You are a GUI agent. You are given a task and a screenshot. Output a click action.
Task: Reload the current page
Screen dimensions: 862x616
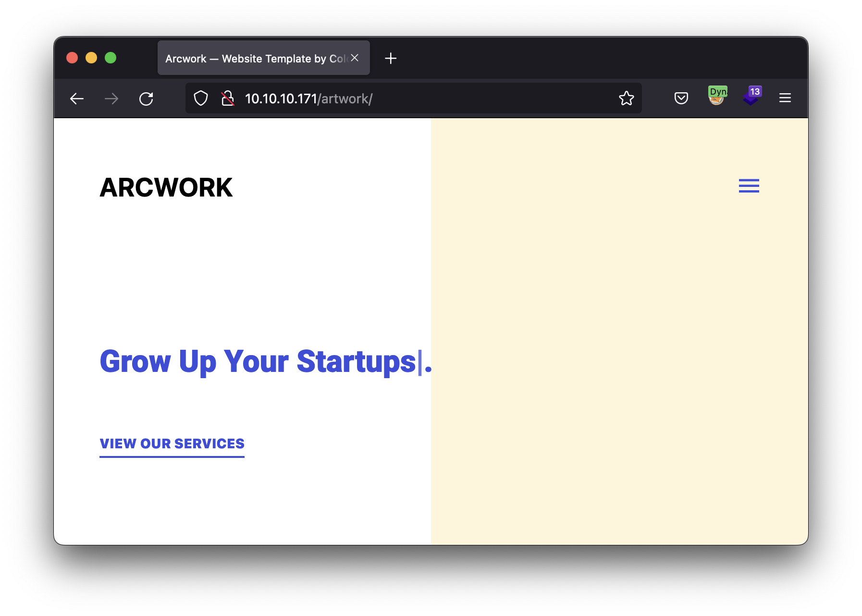[x=146, y=99]
